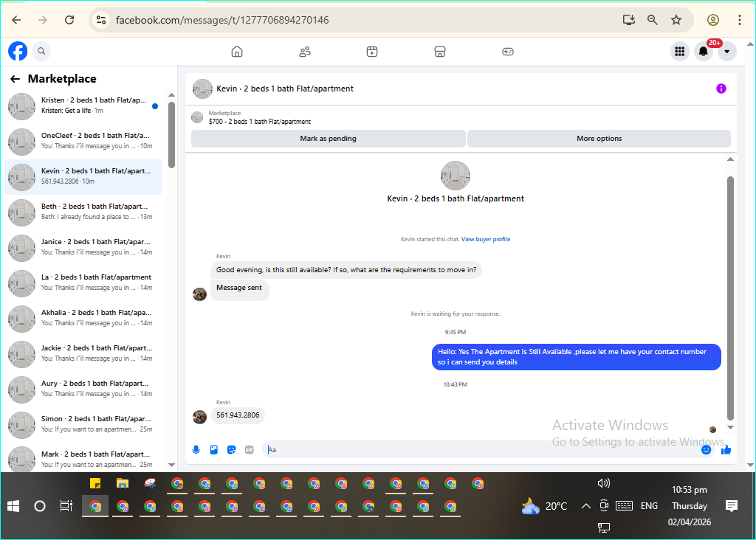756x540 pixels.
Task: Open the Chrome three-dot menu
Action: (740, 20)
